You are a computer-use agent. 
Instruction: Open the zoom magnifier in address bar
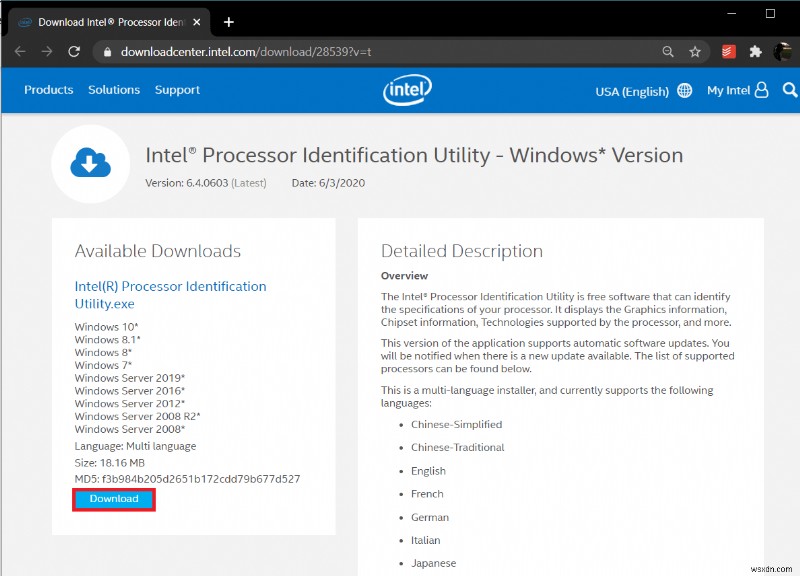[x=668, y=52]
